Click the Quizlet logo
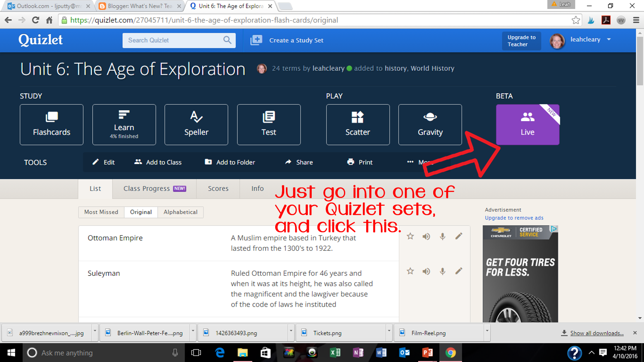Screen dimensions: 644x362 (40, 40)
